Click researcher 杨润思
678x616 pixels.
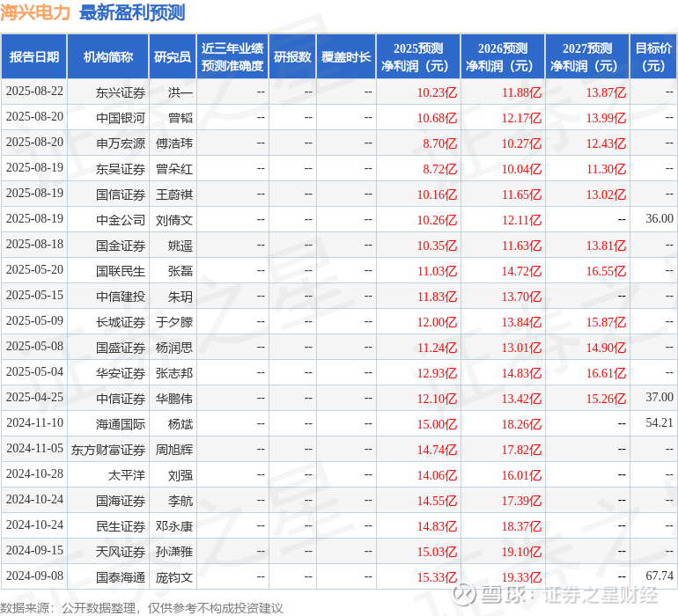pyautogui.click(x=174, y=347)
